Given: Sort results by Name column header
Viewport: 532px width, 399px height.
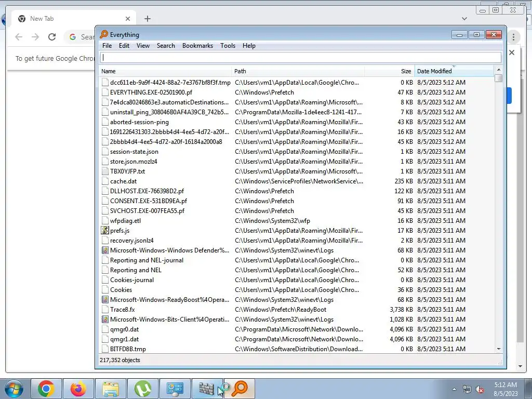Looking at the screenshot, I should point(166,71).
